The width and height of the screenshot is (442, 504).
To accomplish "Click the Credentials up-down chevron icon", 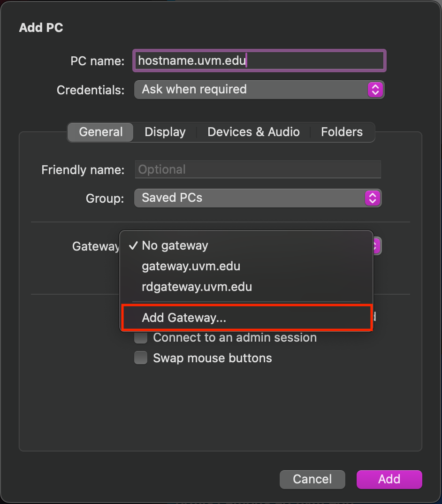I will click(375, 89).
